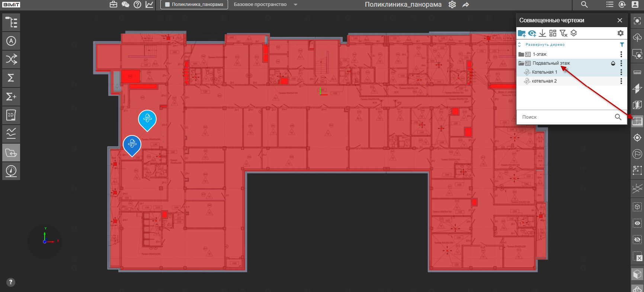This screenshot has height=292, width=644.
Task: Click the gauge dashboard icon in left sidebar
Action: click(11, 171)
